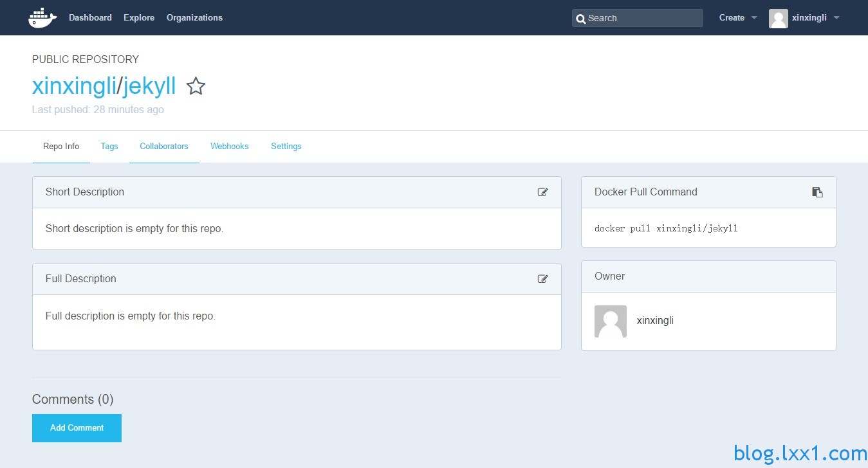Click the PUBLIC REPOSITORY label
The image size is (868, 468).
click(86, 59)
